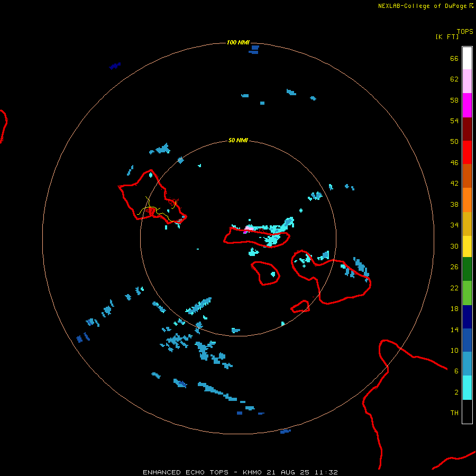The image size is (476, 476).
Task: Click the steel blue 14 kft legend swatch
Action: pos(467,363)
